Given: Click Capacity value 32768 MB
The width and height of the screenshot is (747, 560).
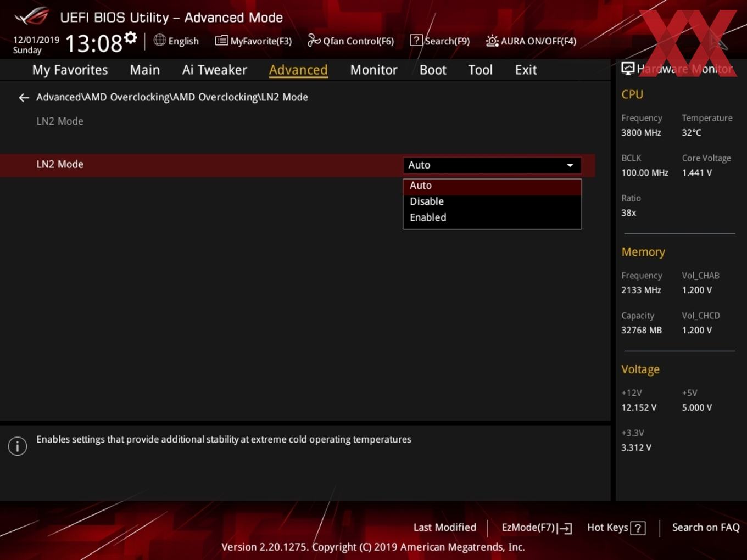Looking at the screenshot, I should [x=642, y=330].
